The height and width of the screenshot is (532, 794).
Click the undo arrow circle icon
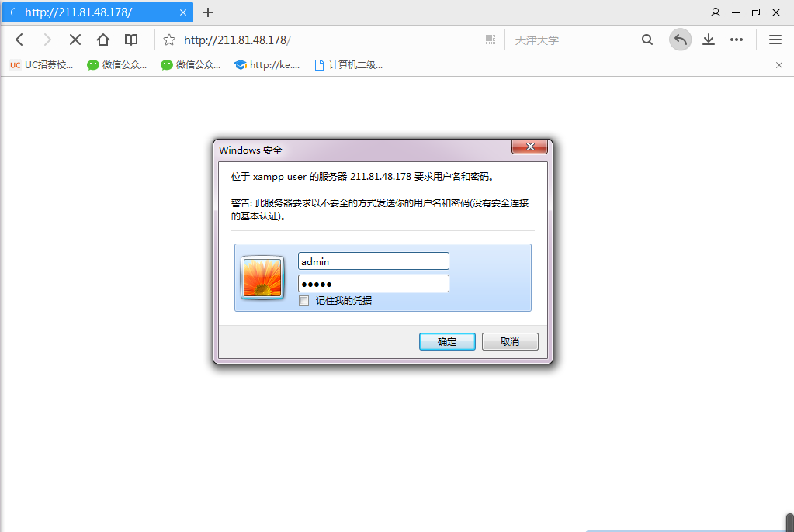click(680, 40)
